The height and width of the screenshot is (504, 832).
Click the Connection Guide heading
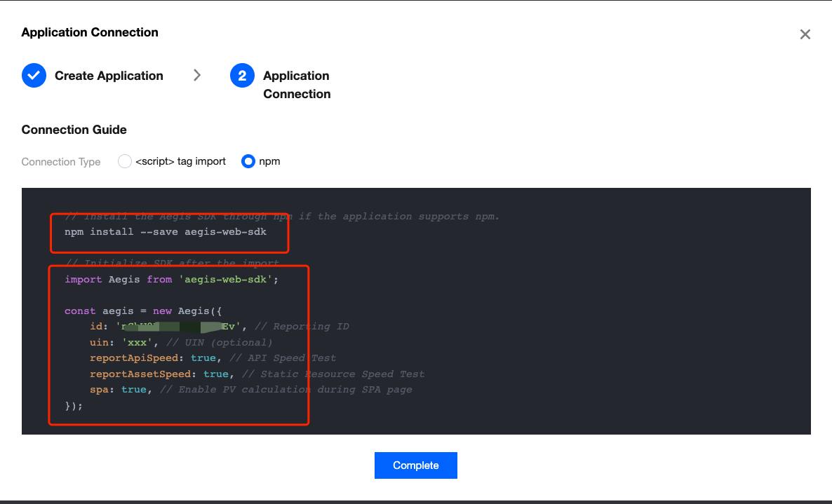(x=74, y=130)
